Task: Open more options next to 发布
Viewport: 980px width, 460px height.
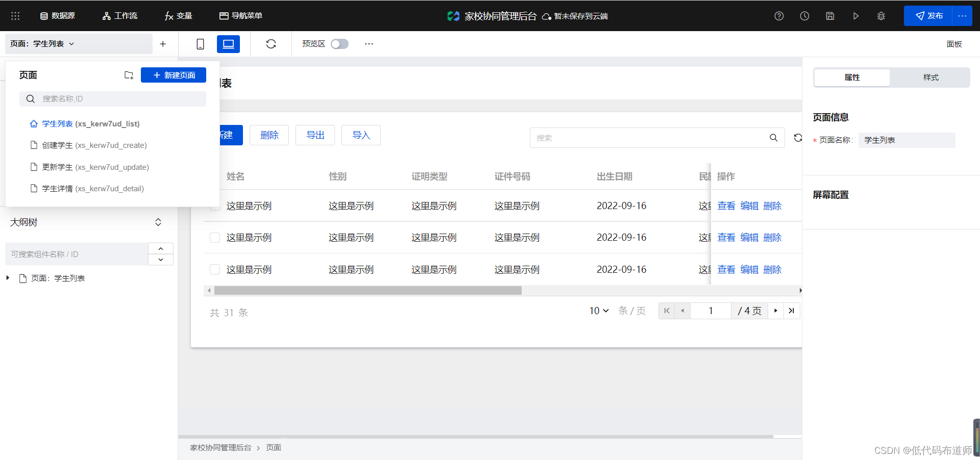Action: [x=962, y=16]
